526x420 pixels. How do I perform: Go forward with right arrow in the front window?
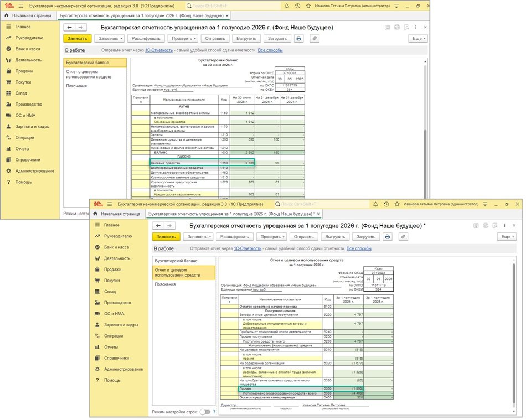[x=170, y=226]
